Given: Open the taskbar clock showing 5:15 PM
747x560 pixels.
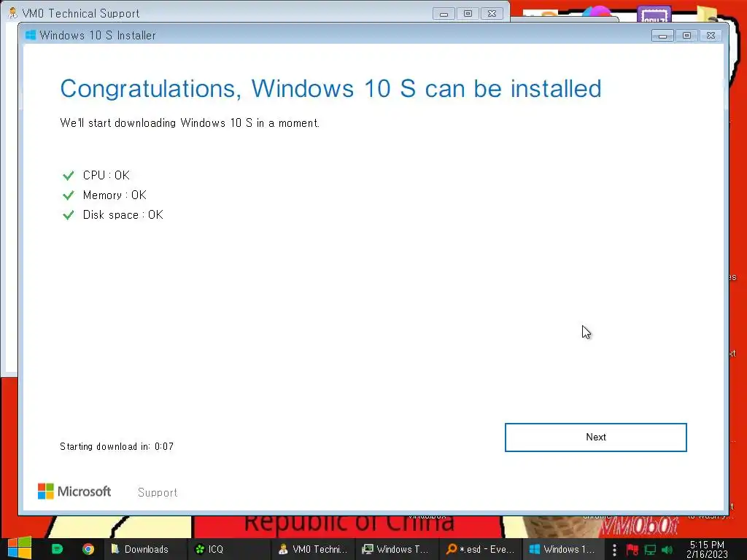Looking at the screenshot, I should pos(707,549).
